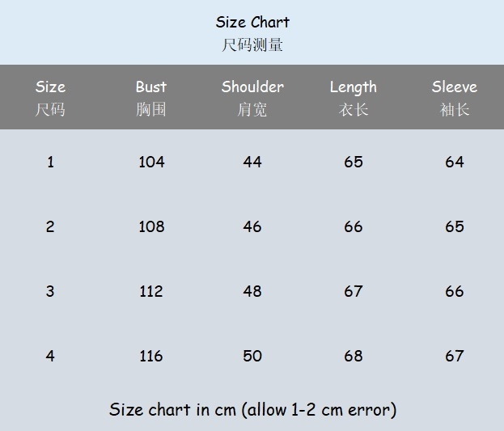Click size 2 in the Size column

click(50, 226)
